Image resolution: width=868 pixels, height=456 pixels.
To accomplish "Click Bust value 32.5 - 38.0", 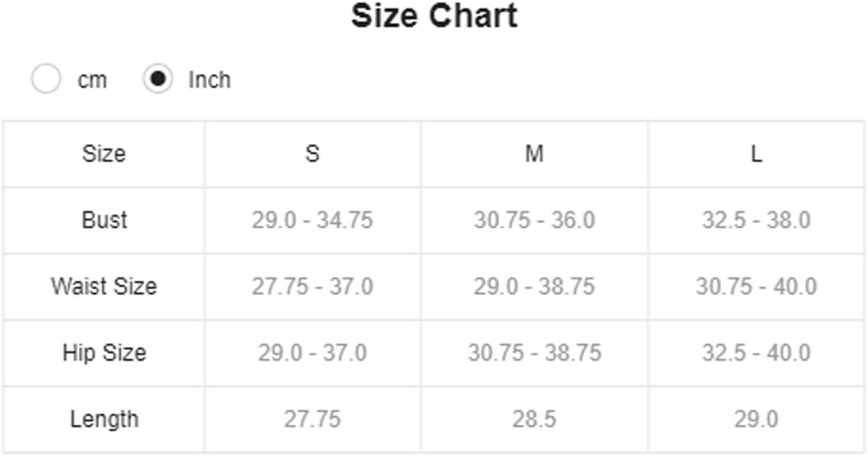I will coord(756,220).
